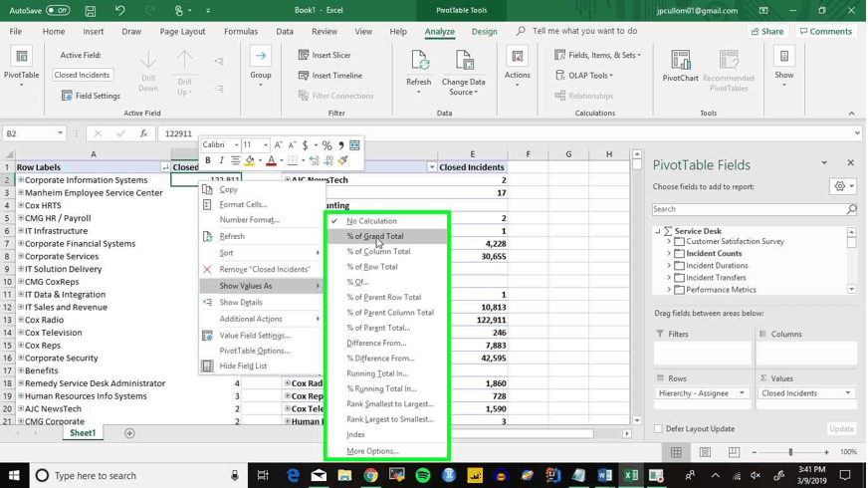868x488 pixels.
Task: Open the Hierarchy - Assignee row field dropdown
Action: coord(742,393)
